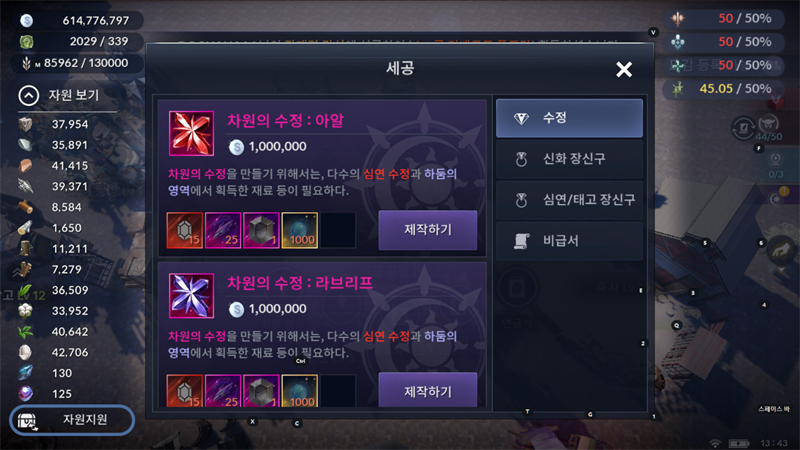Click the purple 차원의 수정 : 라브리프 crystal icon

click(191, 295)
